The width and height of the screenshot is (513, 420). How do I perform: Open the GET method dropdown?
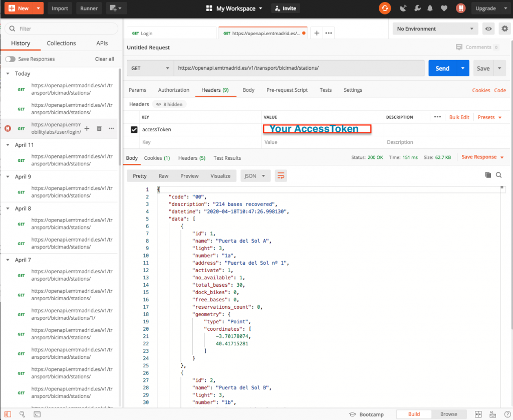[150, 68]
